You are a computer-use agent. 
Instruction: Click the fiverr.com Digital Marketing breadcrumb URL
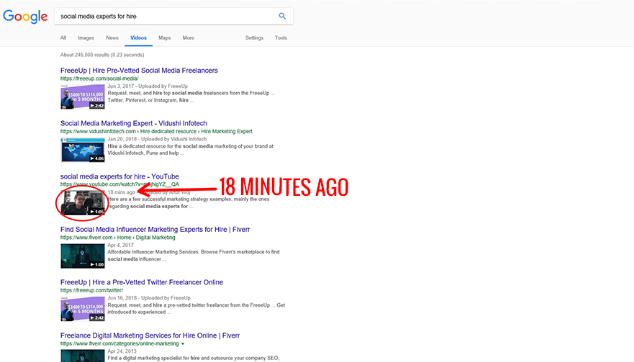[118, 237]
